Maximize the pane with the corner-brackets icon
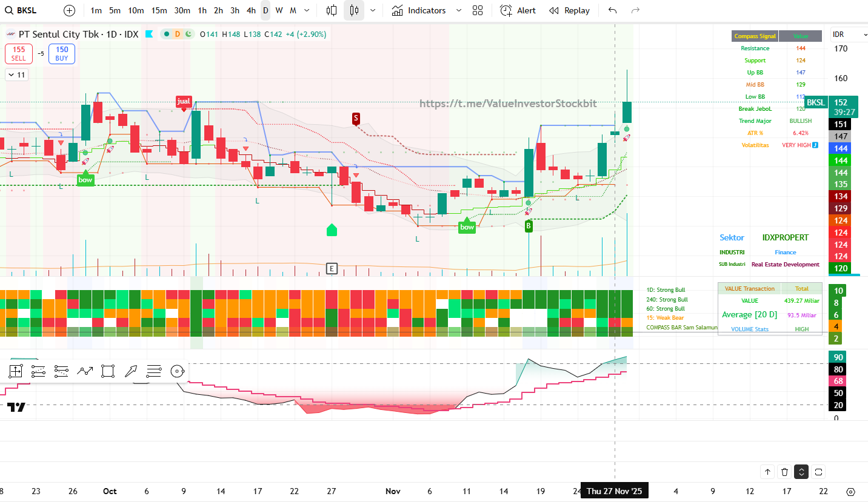The image size is (868, 502). click(x=818, y=472)
